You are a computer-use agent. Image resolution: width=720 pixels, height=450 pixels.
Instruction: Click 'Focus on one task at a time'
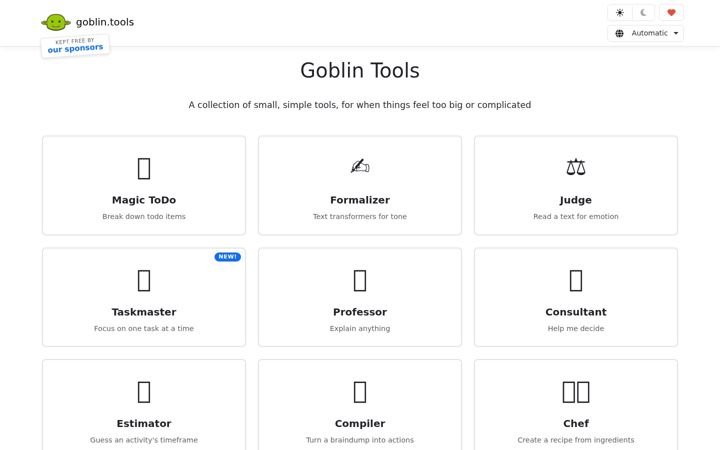click(144, 328)
